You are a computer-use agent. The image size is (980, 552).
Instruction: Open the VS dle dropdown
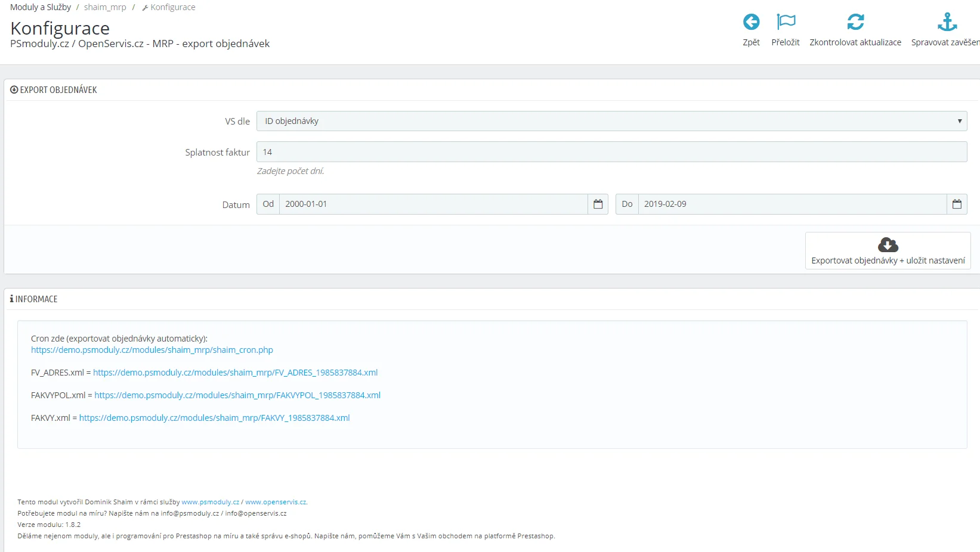point(611,121)
